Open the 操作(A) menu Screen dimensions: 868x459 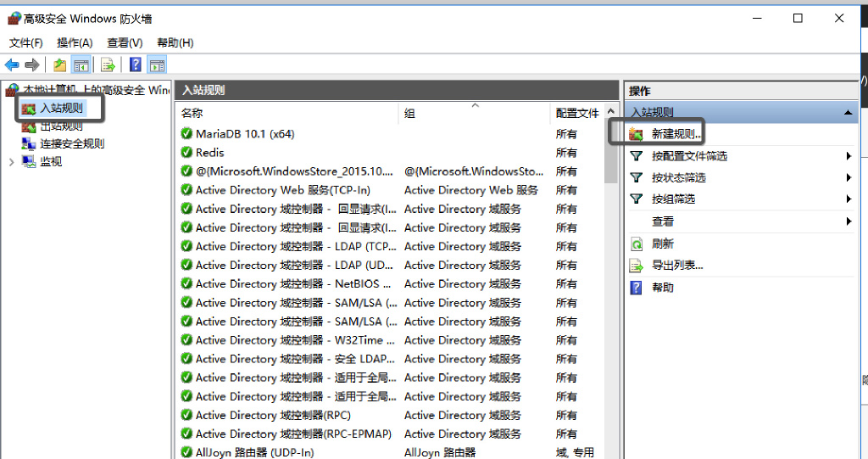tap(75, 42)
